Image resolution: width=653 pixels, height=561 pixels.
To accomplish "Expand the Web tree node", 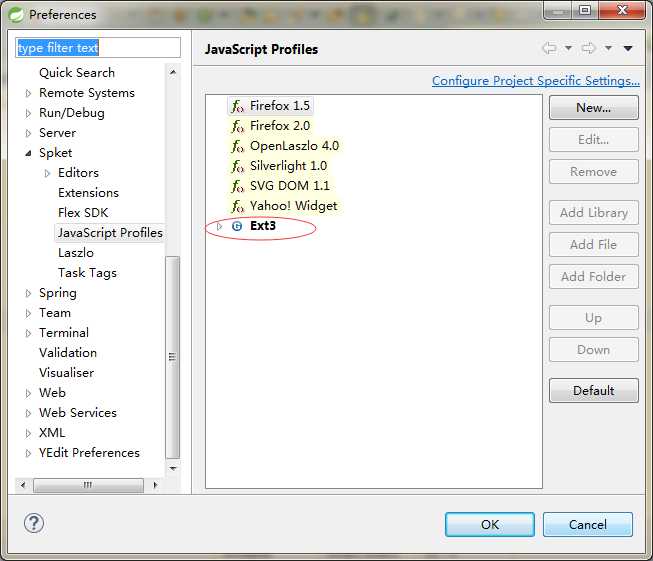I will [x=28, y=393].
